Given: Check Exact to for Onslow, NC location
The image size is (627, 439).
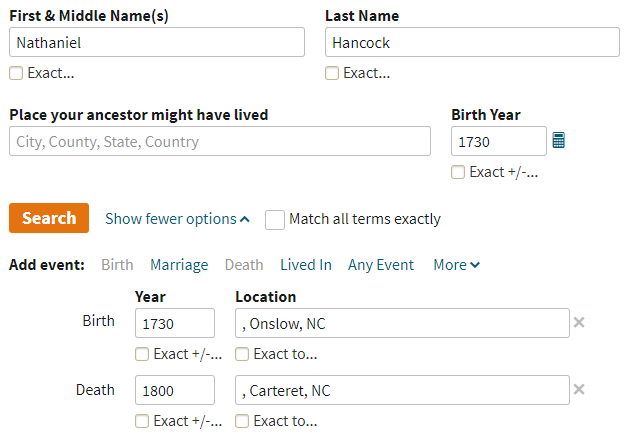Looking at the screenshot, I should 242,354.
